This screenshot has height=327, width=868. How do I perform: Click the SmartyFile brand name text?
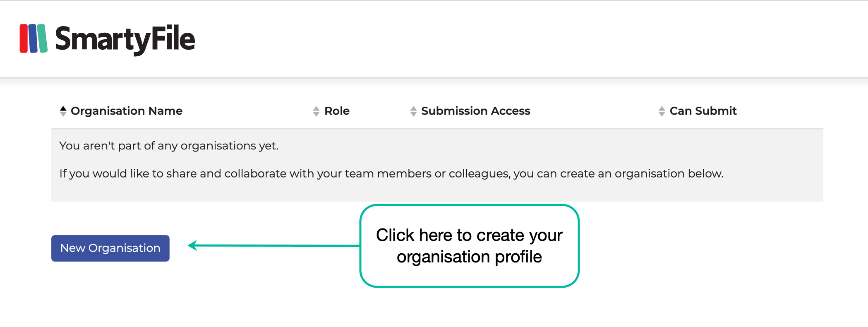pyautogui.click(x=125, y=39)
